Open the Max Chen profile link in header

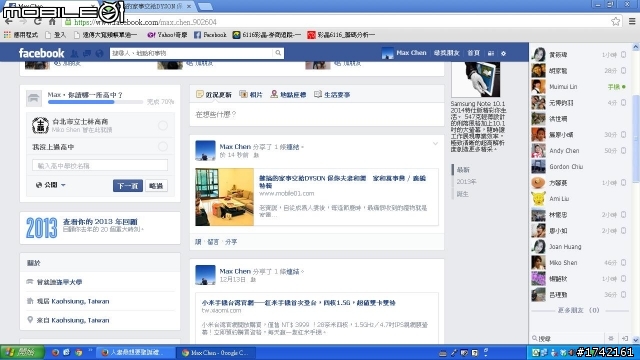click(404, 53)
